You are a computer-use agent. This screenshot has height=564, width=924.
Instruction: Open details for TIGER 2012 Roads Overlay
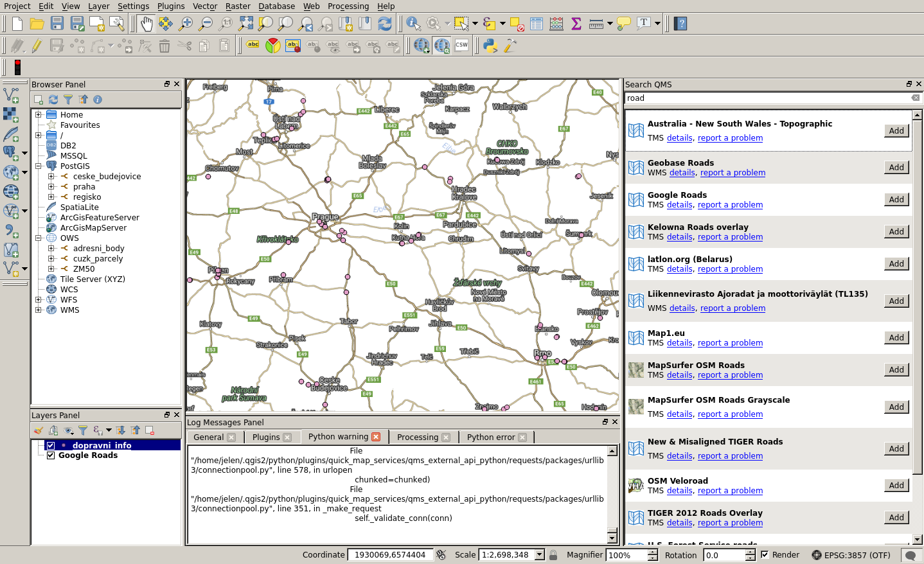pos(679,523)
